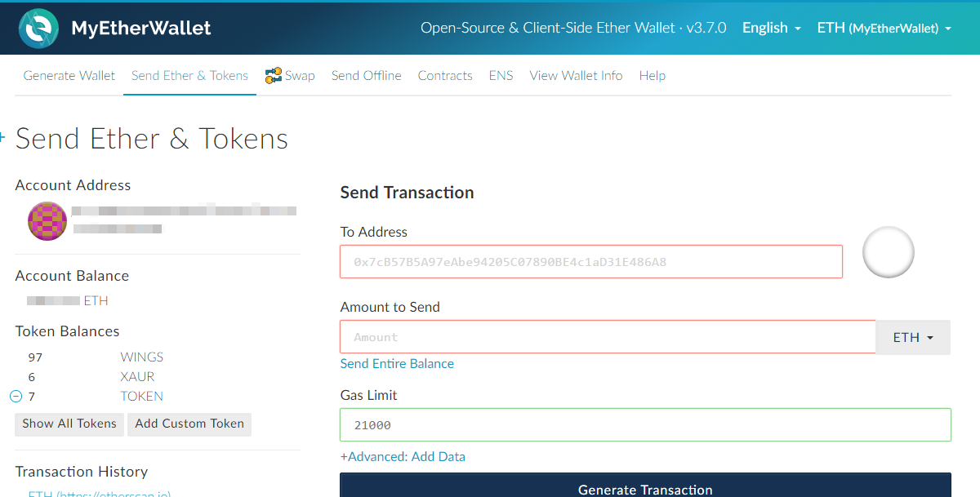Open the English language dropdown
This screenshot has height=497, width=980.
click(771, 28)
